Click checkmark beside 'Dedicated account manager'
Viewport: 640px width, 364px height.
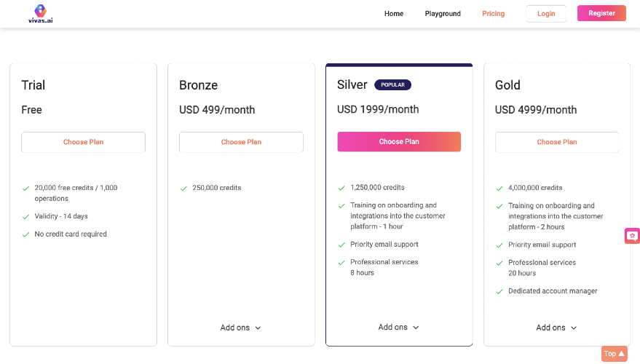point(499,292)
